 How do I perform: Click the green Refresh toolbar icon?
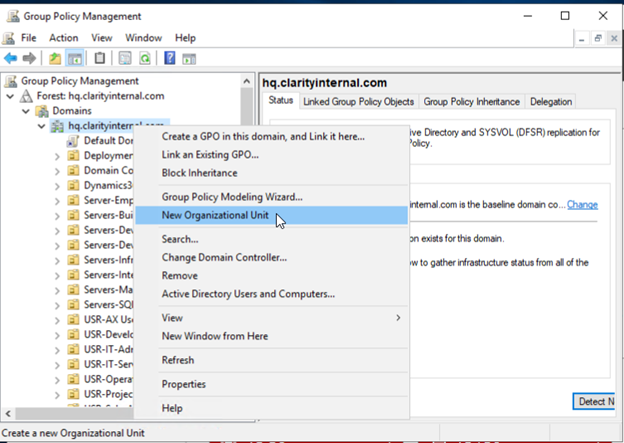click(x=145, y=59)
